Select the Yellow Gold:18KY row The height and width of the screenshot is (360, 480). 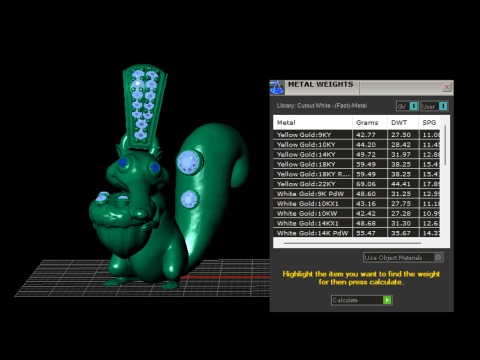click(x=357, y=164)
